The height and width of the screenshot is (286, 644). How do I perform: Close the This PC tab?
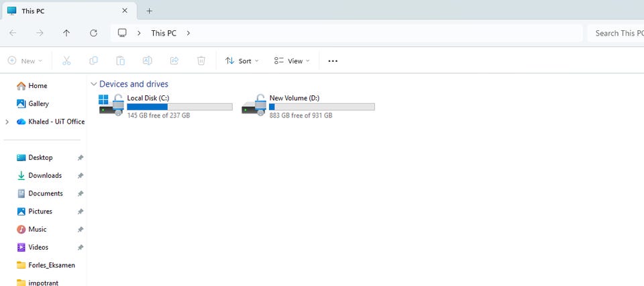pos(125,11)
